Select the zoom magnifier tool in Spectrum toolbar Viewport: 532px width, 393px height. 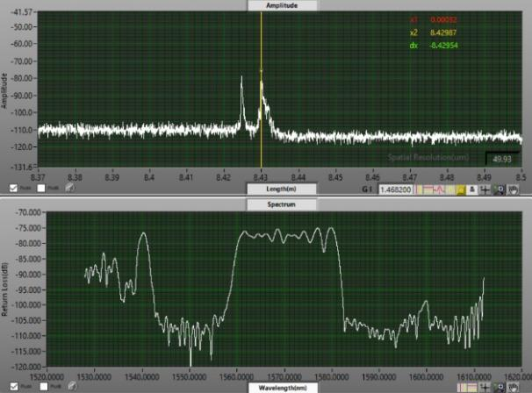click(x=499, y=386)
